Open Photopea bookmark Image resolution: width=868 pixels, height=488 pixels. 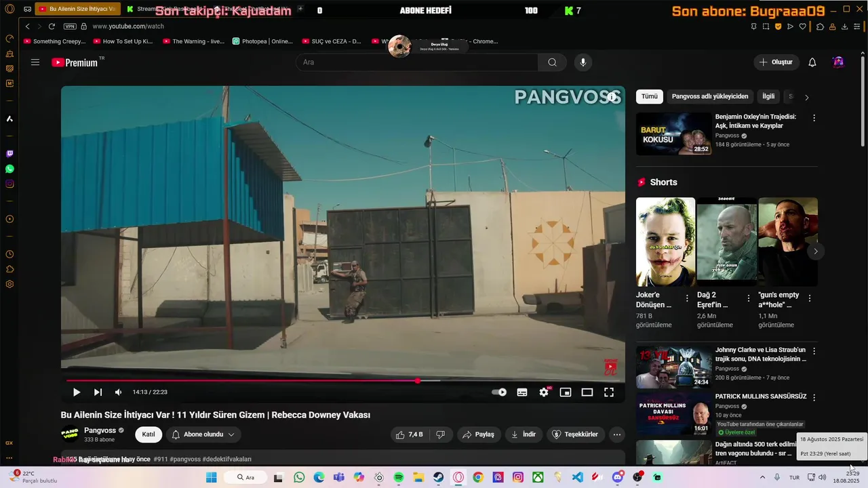click(263, 41)
